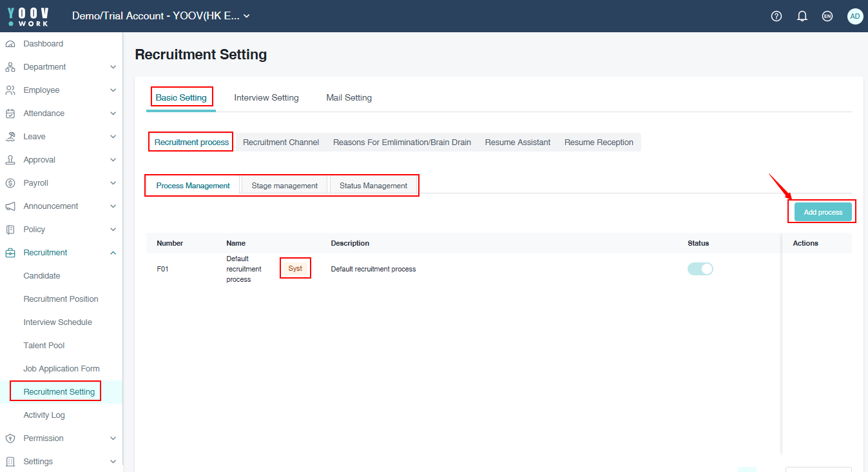The height and width of the screenshot is (472, 868).
Task: Open the notifications bell icon
Action: click(802, 16)
